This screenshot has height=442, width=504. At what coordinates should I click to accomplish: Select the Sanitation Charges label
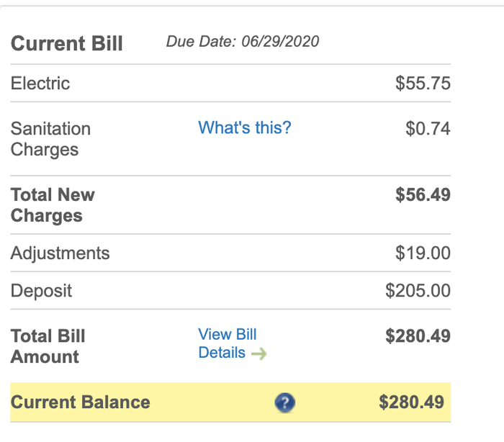coord(50,139)
